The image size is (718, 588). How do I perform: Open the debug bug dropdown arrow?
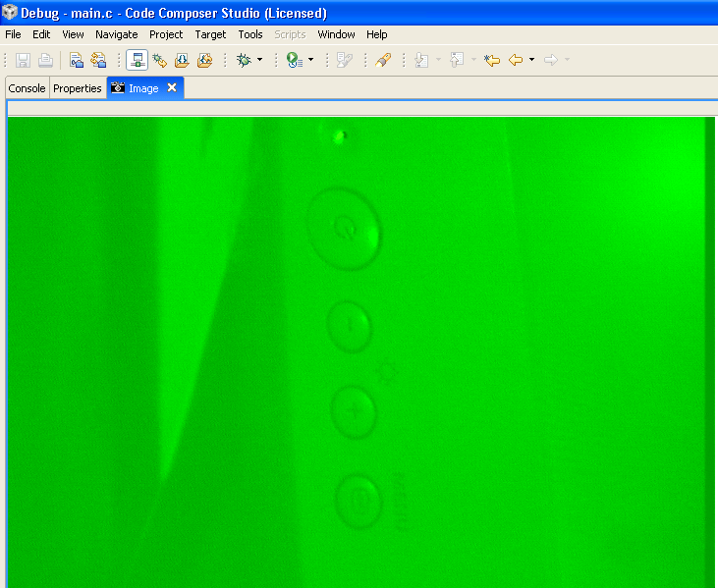pyautogui.click(x=259, y=60)
